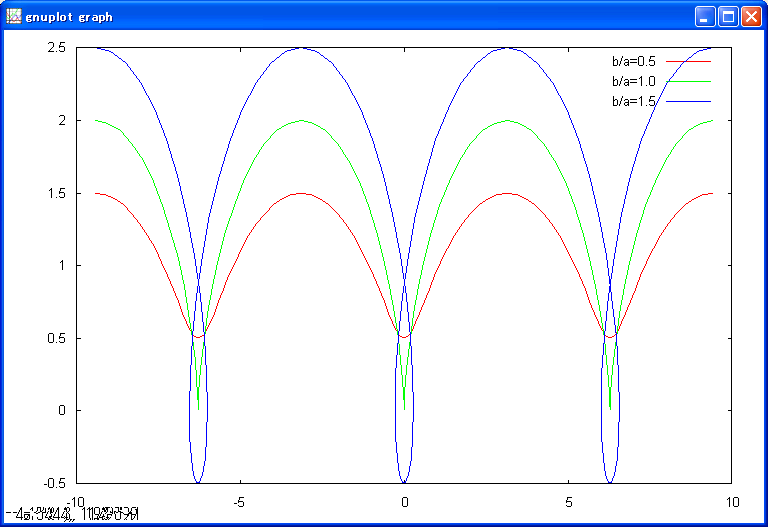Maximize the gnuplot graph window
768x527 pixels.
[728, 17]
